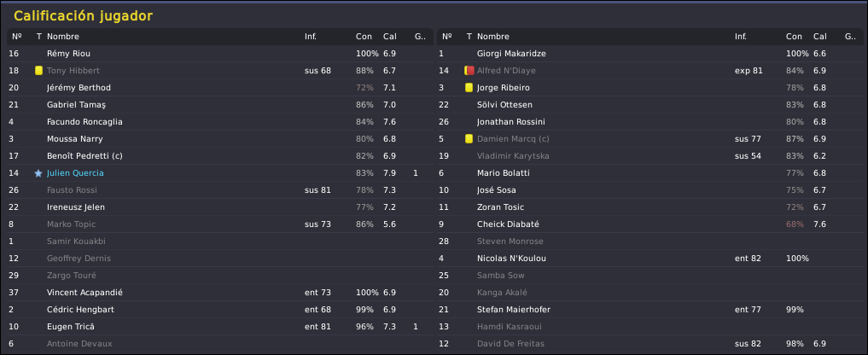
Task: Sort right table by Con column header
Action: point(794,37)
